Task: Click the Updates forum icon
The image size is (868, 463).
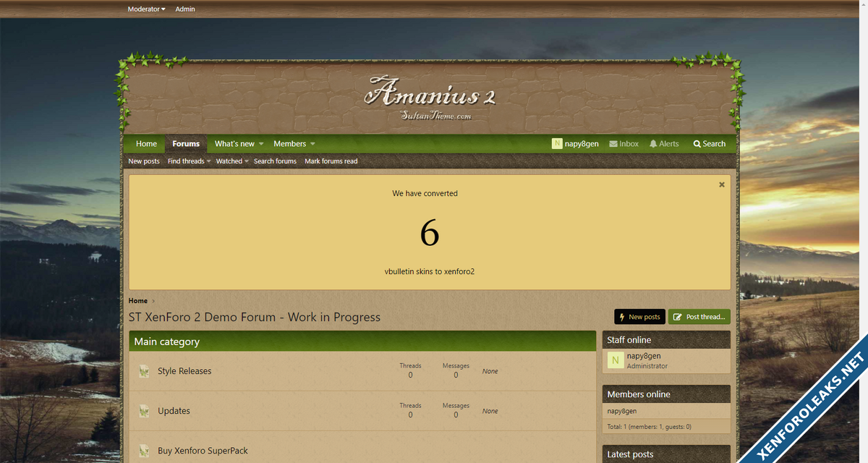Action: [144, 411]
